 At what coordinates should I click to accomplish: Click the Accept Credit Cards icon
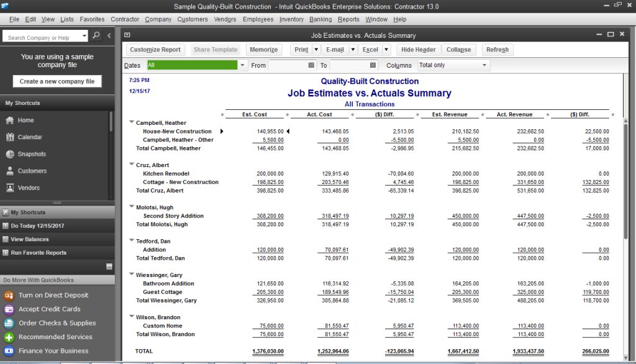(x=9, y=309)
